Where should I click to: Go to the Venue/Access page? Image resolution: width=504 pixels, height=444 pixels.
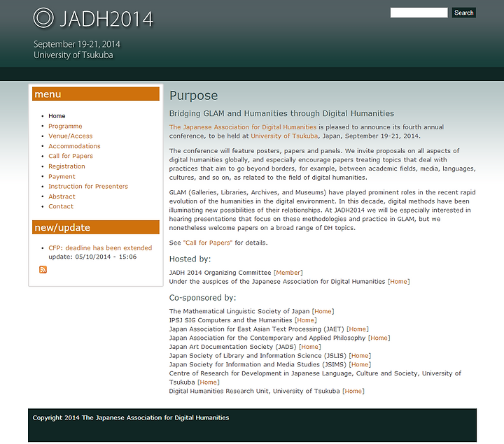[71, 136]
